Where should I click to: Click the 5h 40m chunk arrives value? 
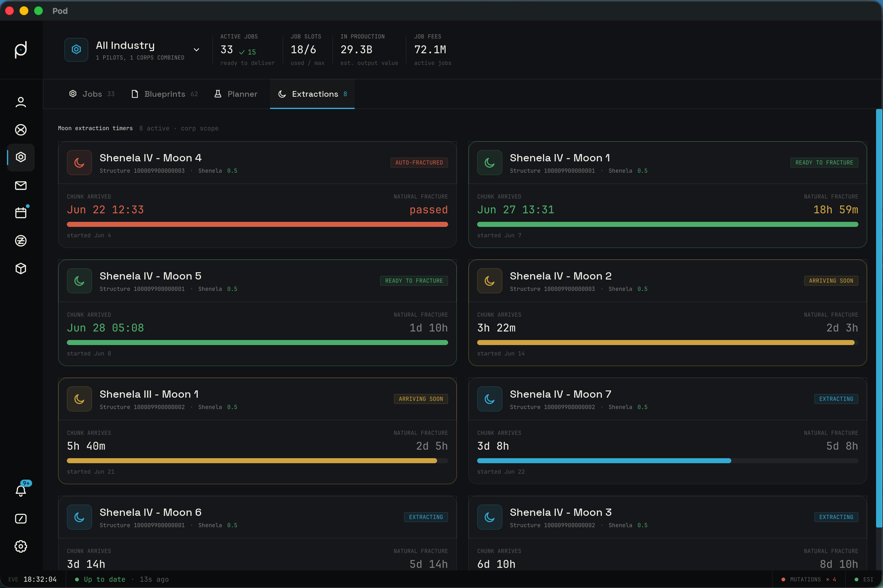86,446
